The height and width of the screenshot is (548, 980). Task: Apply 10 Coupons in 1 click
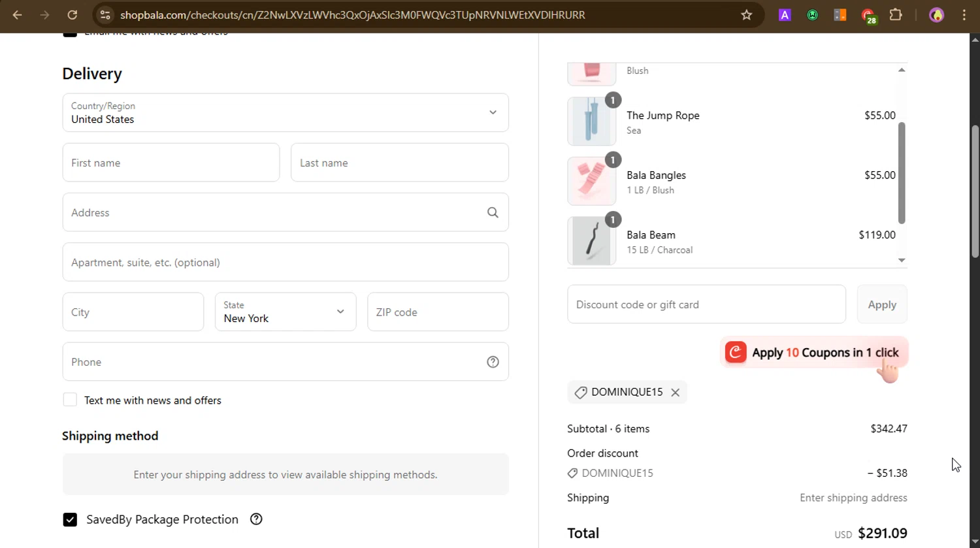tap(814, 353)
